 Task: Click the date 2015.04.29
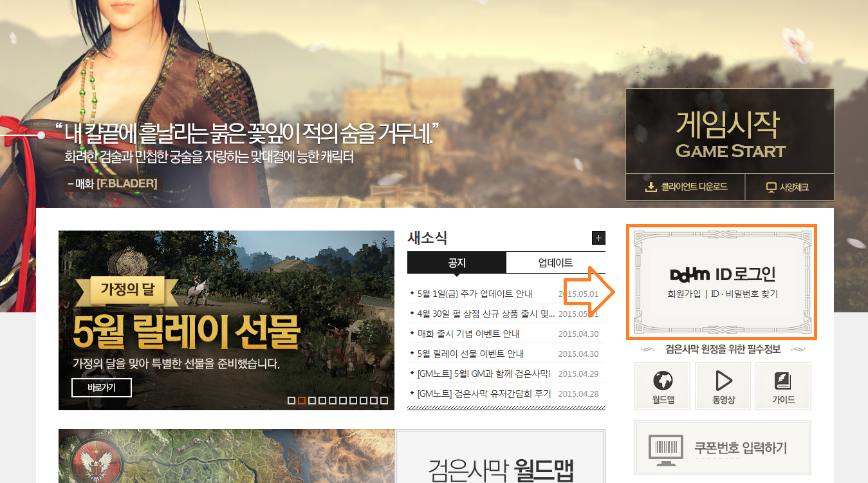pos(578,374)
